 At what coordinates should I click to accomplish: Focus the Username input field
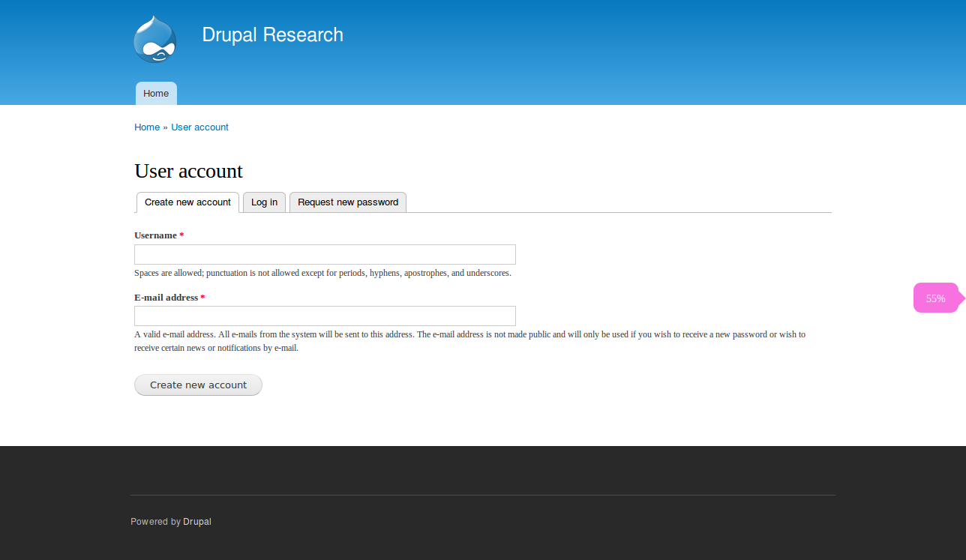pyautogui.click(x=325, y=254)
